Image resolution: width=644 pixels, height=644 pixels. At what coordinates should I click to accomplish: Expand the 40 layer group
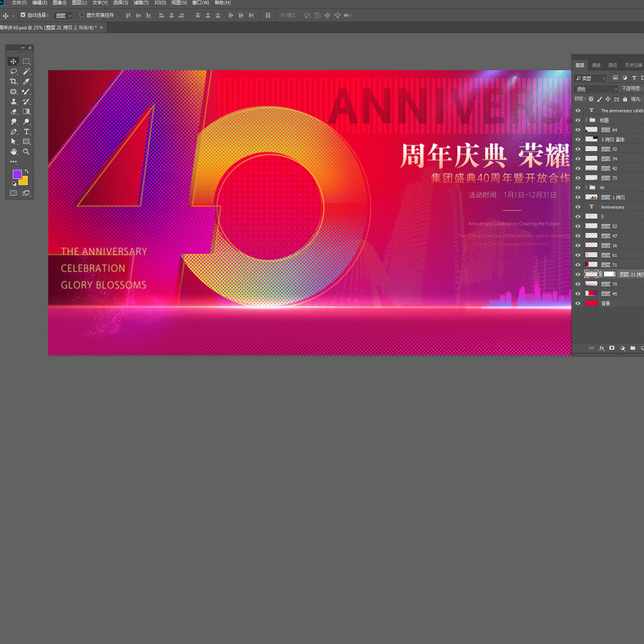click(x=586, y=187)
